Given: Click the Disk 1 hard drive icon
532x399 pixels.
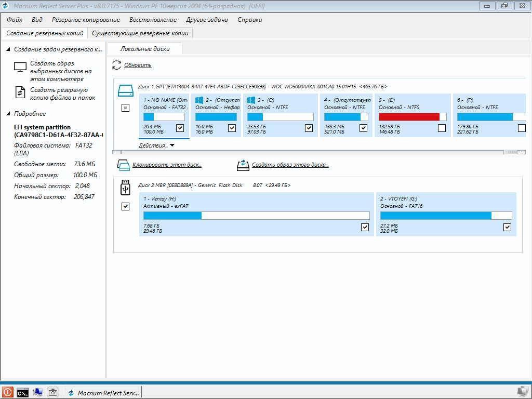Looking at the screenshot, I should (x=126, y=90).
